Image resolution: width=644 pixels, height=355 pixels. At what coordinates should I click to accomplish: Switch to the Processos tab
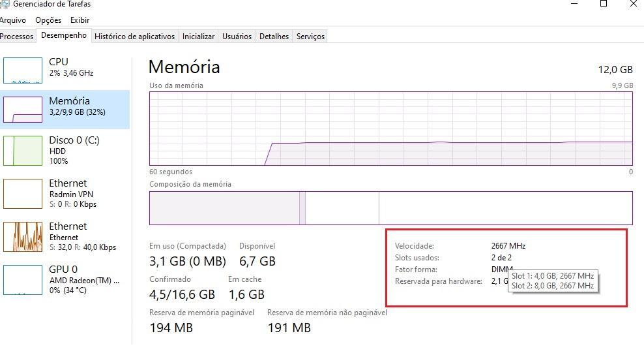tap(16, 36)
